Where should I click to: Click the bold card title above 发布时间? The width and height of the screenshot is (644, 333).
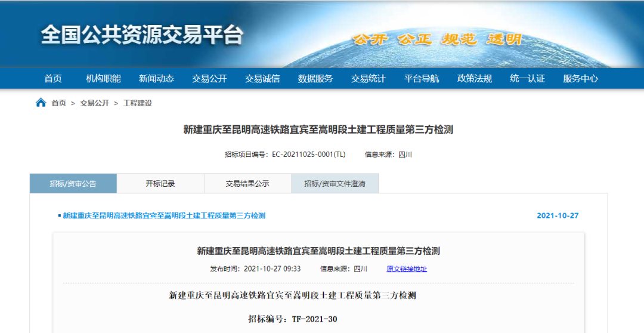point(318,251)
